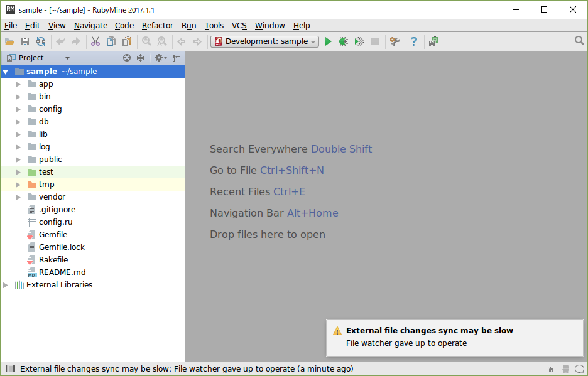Open the VCS menu
This screenshot has height=376, width=588.
[239, 26]
